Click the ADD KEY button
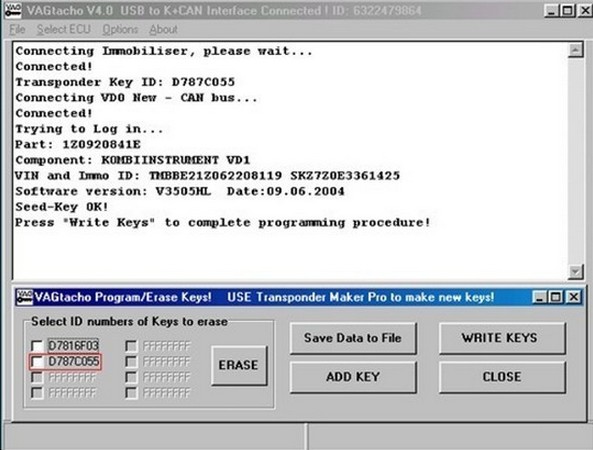Viewport: 593px width, 450px height. [x=353, y=377]
